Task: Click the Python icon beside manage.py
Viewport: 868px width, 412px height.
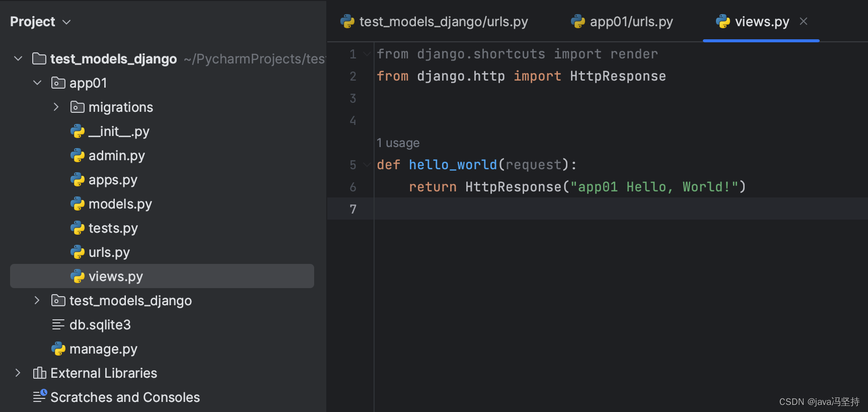Action: point(58,349)
